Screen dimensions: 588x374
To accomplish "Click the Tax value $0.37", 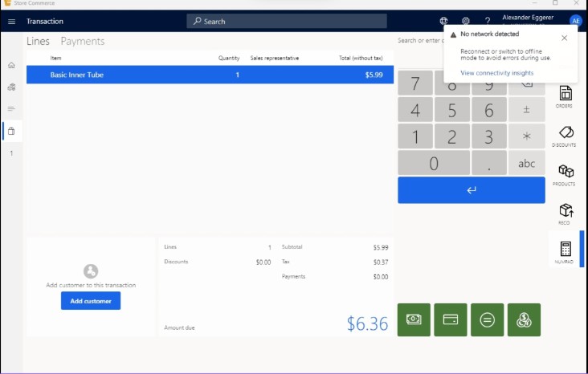I will [381, 262].
